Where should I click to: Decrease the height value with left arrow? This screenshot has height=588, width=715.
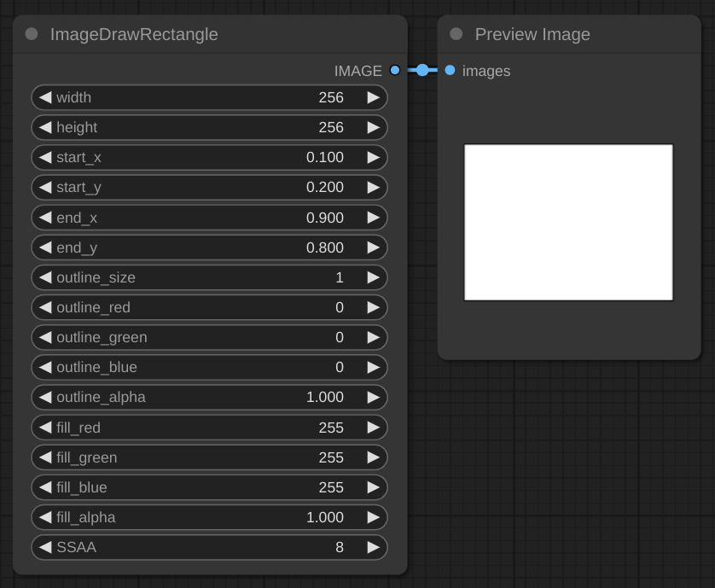(45, 127)
